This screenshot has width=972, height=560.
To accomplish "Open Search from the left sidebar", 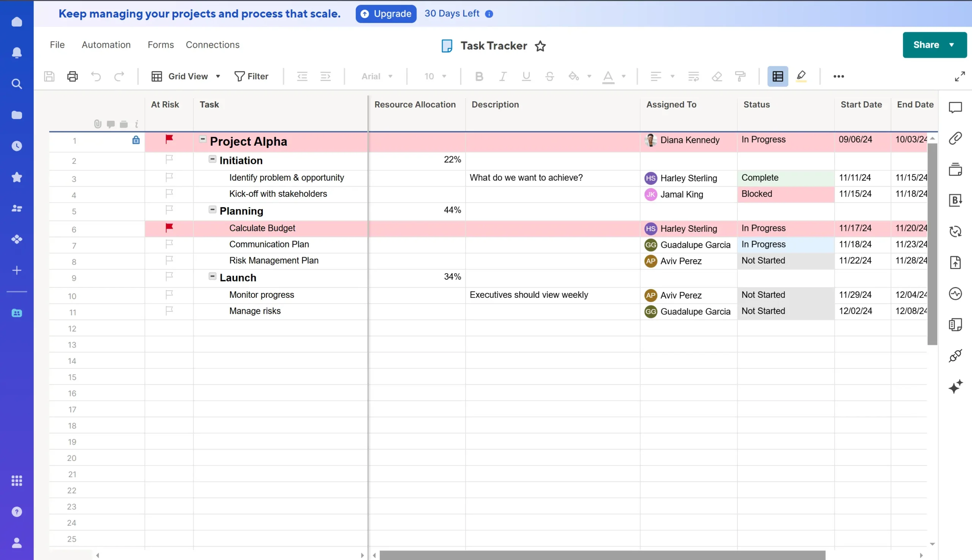I will [x=17, y=83].
